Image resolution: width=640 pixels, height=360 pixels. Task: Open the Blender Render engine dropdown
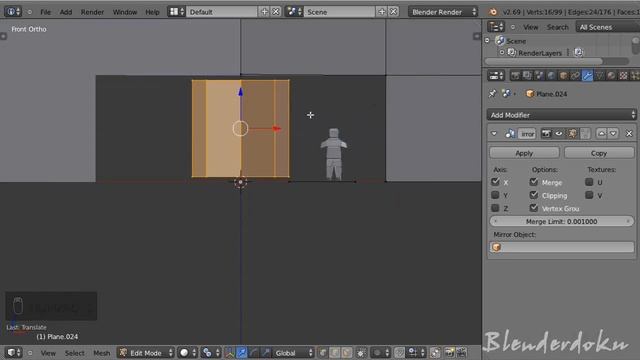[443, 12]
